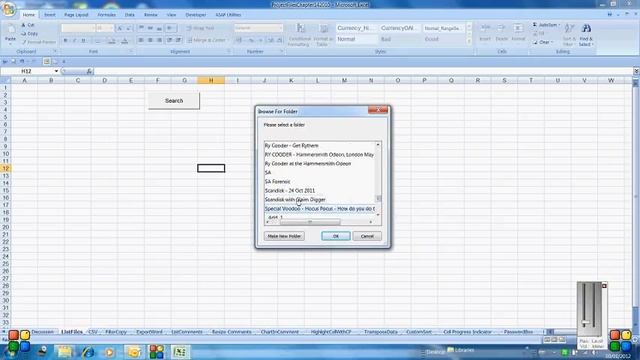Switch to the ExportWord sheet tab
Viewport: 640px width, 360px height.
pos(149,332)
